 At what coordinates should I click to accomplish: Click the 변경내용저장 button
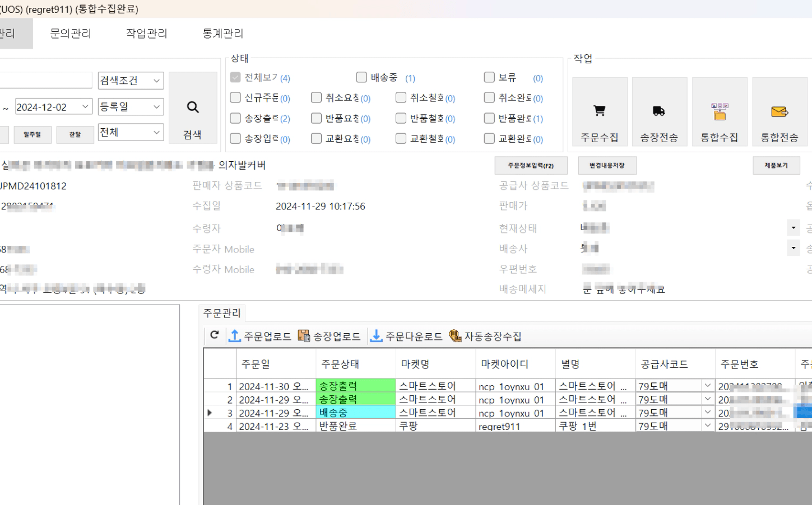(606, 166)
